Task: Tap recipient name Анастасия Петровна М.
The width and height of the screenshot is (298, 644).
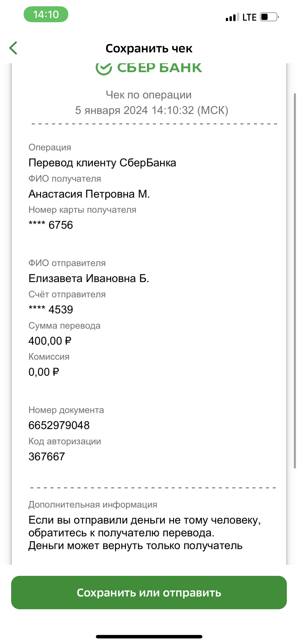Action: coord(89,194)
